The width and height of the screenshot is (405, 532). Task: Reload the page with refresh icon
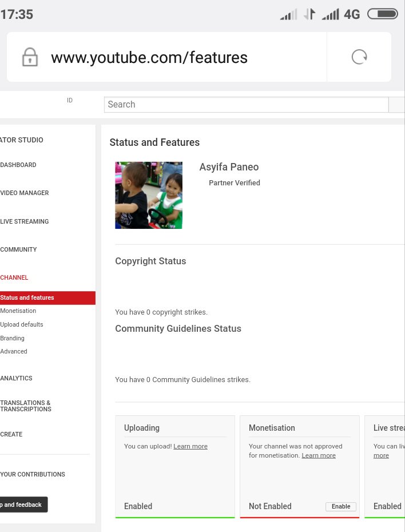[x=359, y=57]
